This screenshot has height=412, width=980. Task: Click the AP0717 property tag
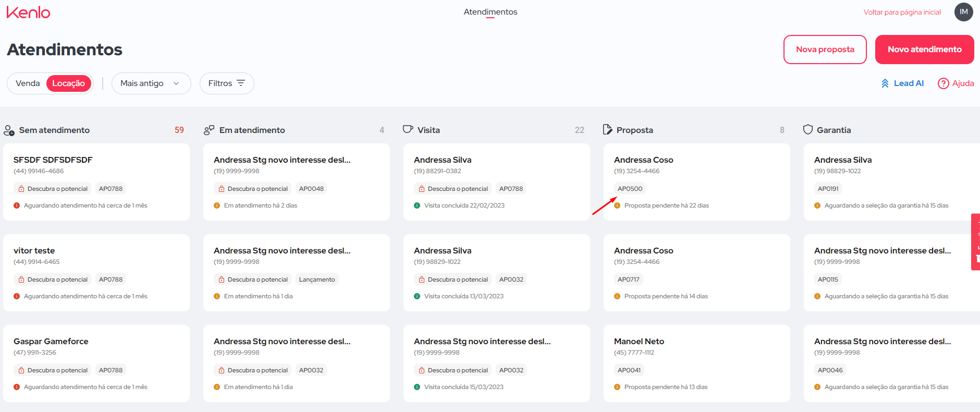[x=628, y=280]
